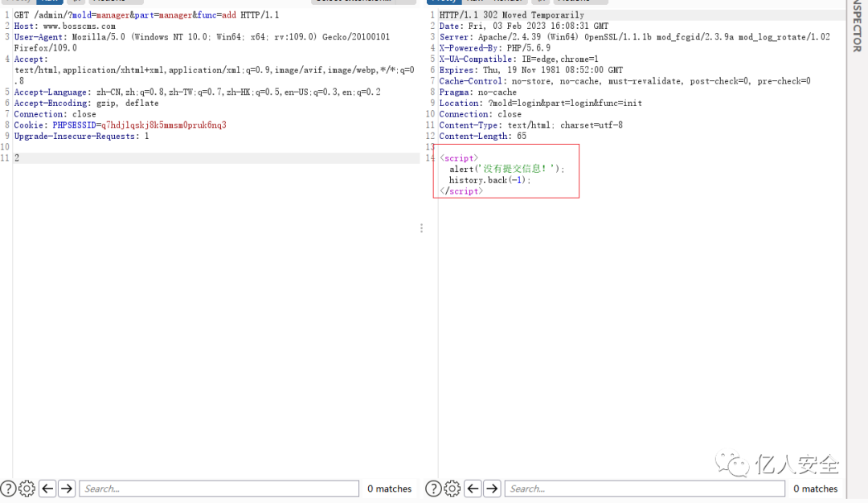
Task: Click the opening <script> tag in response
Action: [x=459, y=158]
